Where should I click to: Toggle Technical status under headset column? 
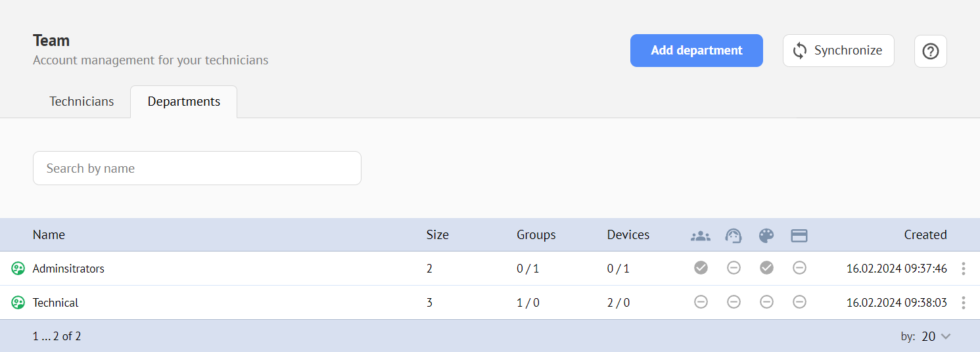pyautogui.click(x=734, y=302)
